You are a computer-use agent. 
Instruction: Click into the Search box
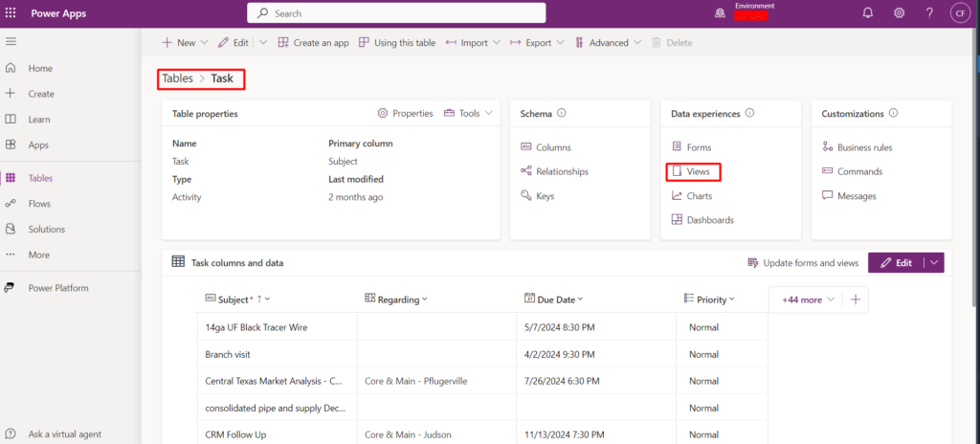coord(396,13)
